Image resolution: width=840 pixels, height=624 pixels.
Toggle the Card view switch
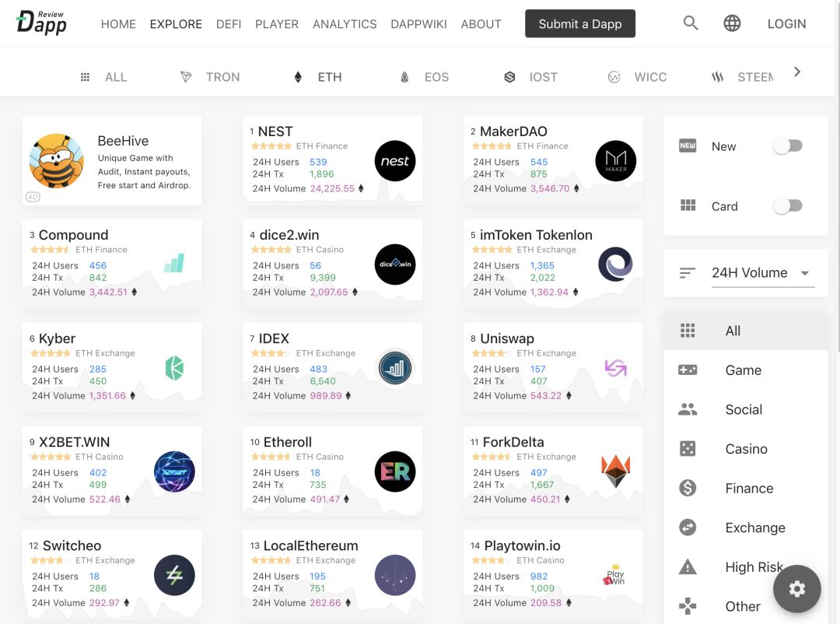click(788, 206)
